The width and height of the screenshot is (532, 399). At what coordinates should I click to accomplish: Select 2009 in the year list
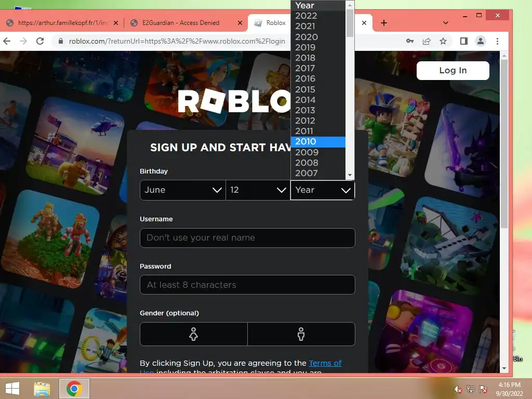click(x=318, y=152)
